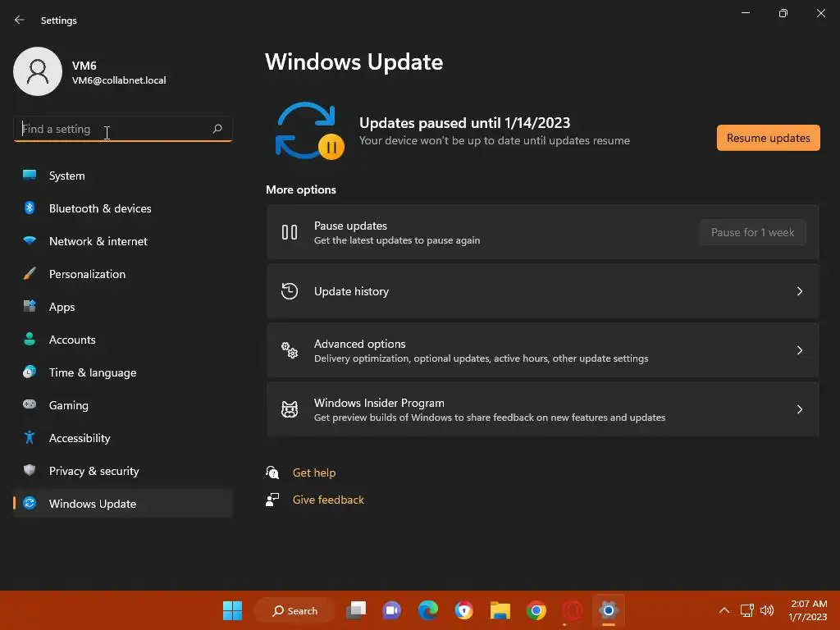The image size is (840, 630).
Task: Click the Resume updates button
Action: click(768, 138)
